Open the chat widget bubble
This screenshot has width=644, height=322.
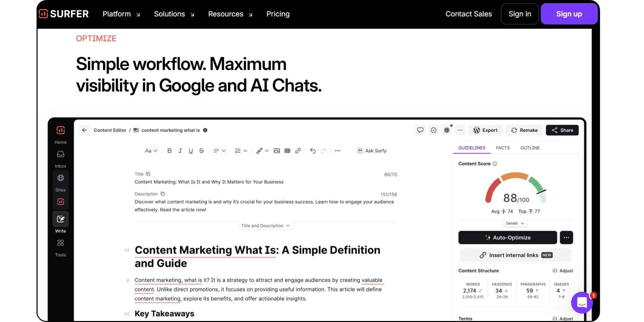[x=582, y=303]
